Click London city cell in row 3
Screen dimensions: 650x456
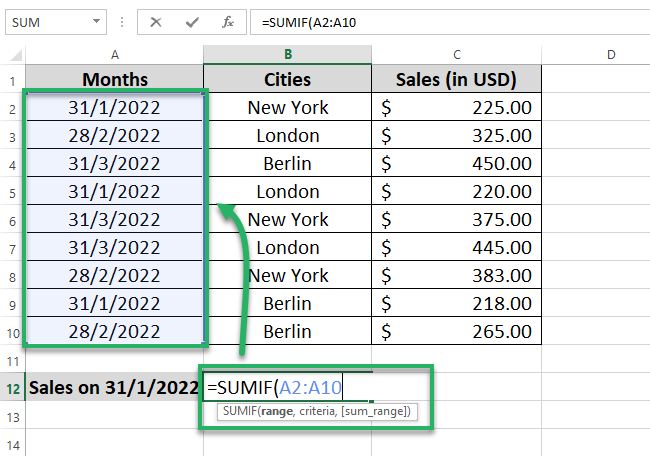click(x=288, y=135)
